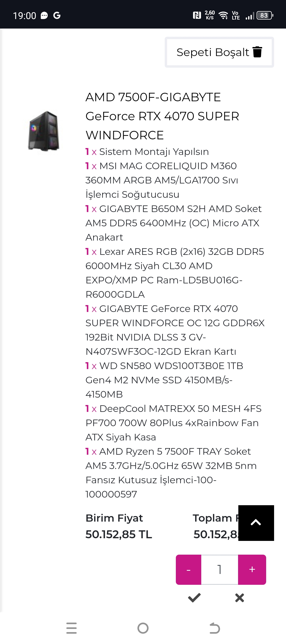Focus the quantity input field

pyautogui.click(x=220, y=569)
